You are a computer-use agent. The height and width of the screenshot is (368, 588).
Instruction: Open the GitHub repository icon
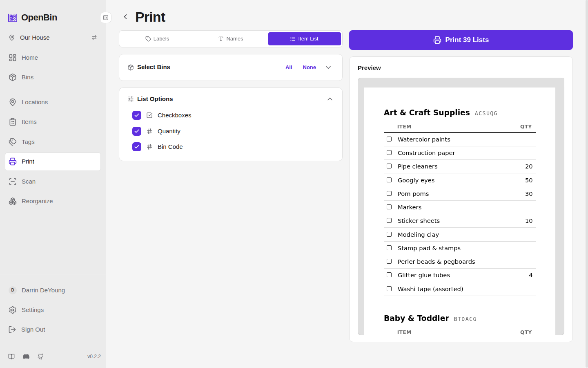pyautogui.click(x=40, y=356)
